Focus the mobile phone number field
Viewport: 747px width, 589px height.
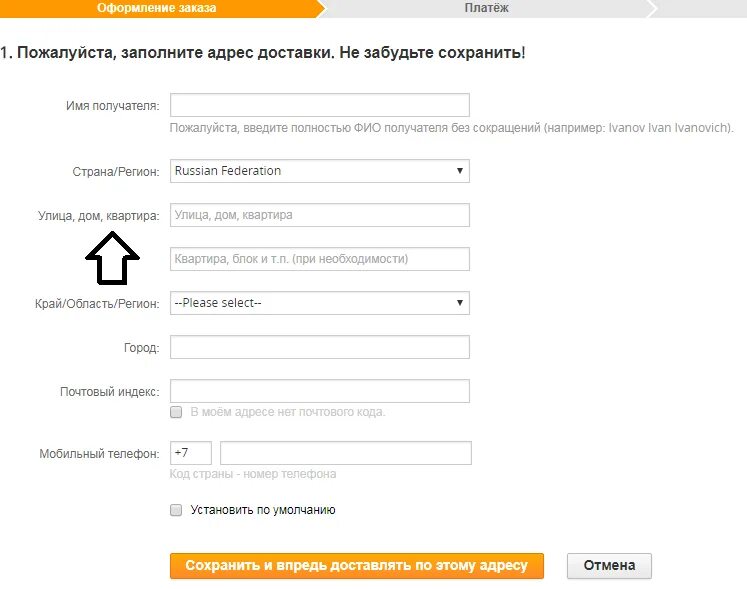pos(346,453)
